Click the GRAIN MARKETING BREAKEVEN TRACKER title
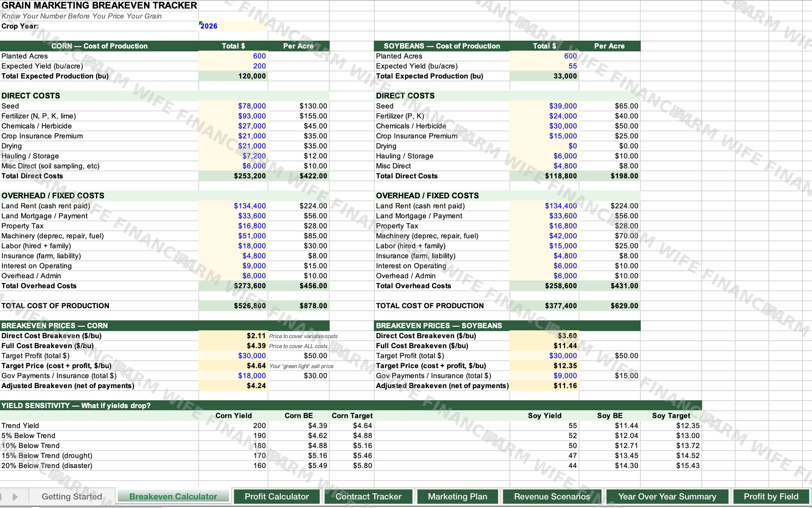This screenshot has width=812, height=508. (x=99, y=5)
